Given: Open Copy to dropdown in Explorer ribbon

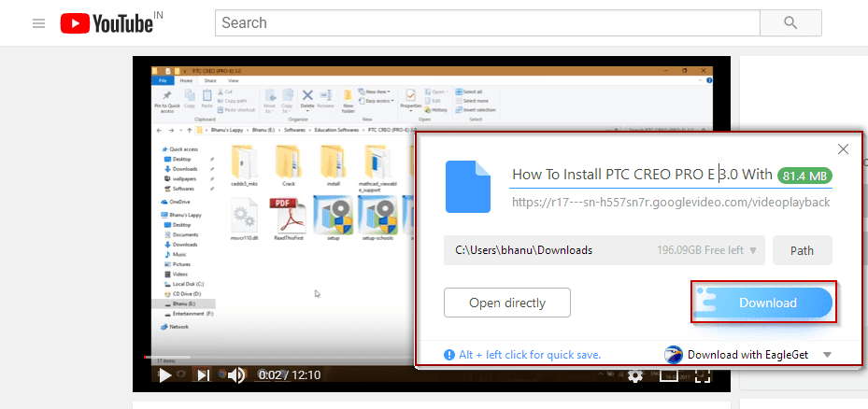Looking at the screenshot, I should tap(287, 101).
